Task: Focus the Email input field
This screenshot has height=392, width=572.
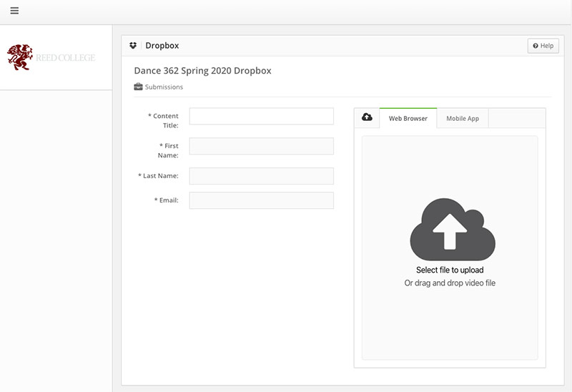Action: click(x=261, y=200)
